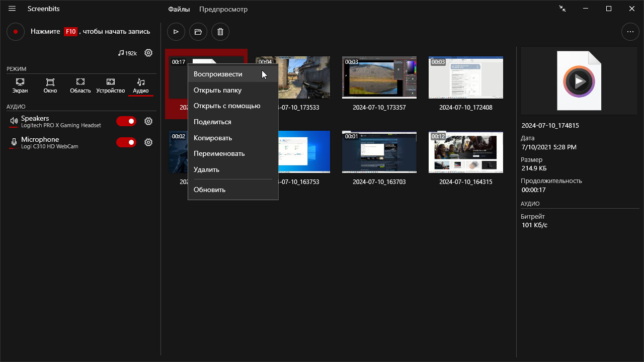This screenshot has width=644, height=362.
Task: Select the 2024-07-10_173357 recording thumbnail
Action: click(x=379, y=78)
